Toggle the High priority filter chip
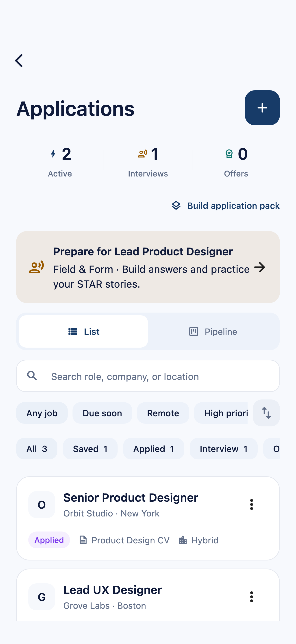 point(221,413)
